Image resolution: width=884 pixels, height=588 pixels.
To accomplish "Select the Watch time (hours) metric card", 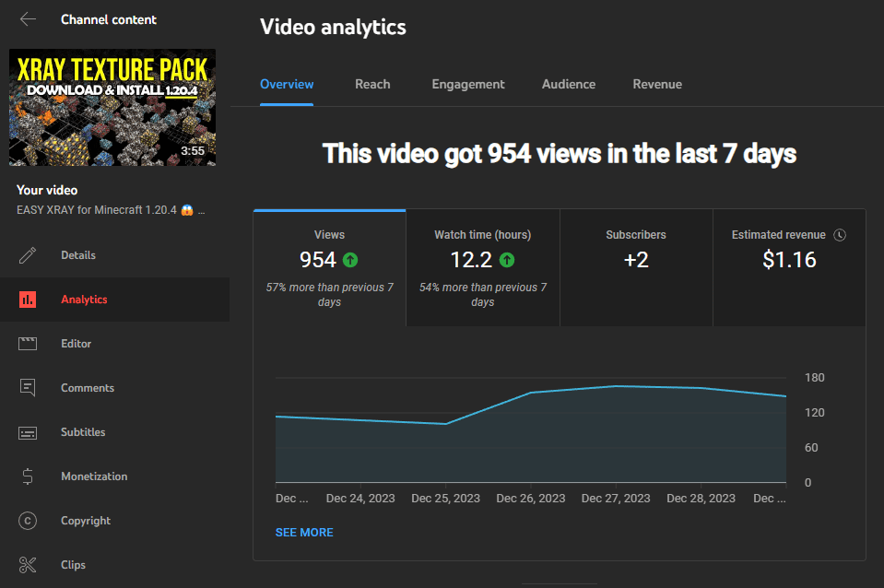I will (482, 268).
